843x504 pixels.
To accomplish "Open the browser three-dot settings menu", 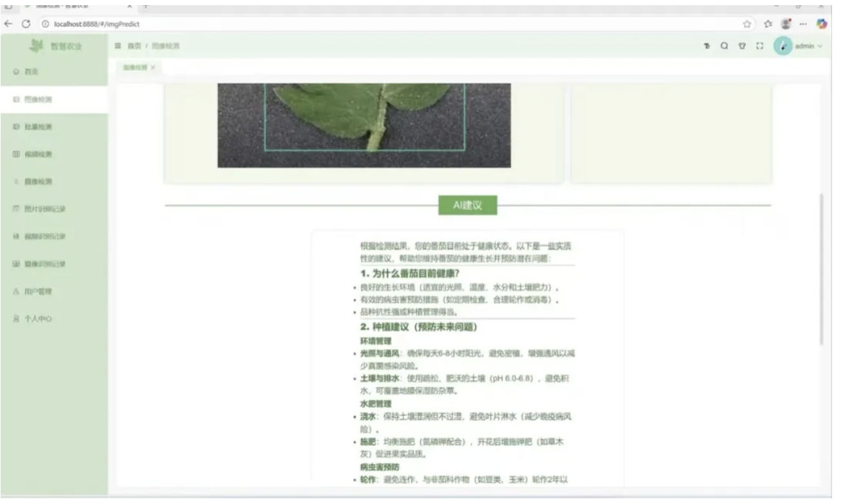I will pos(804,24).
